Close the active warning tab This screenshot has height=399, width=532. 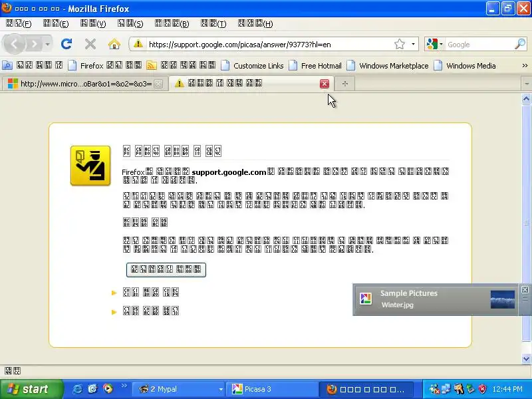[x=325, y=84]
